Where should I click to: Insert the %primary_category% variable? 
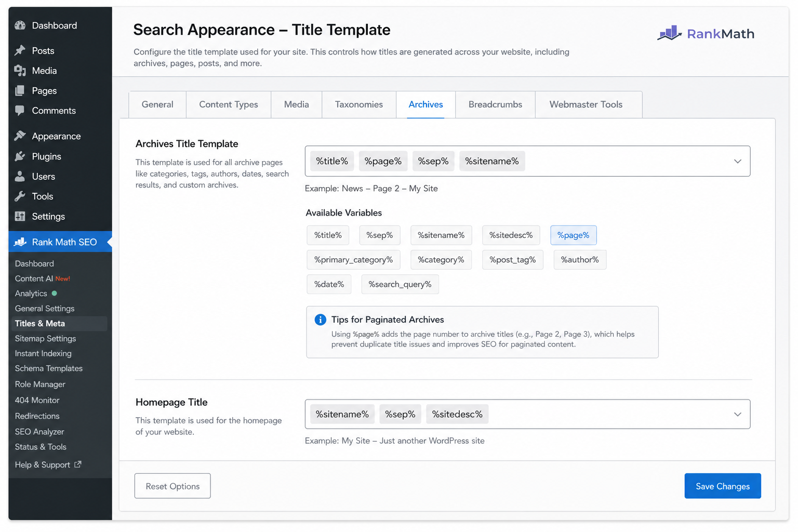pos(353,260)
